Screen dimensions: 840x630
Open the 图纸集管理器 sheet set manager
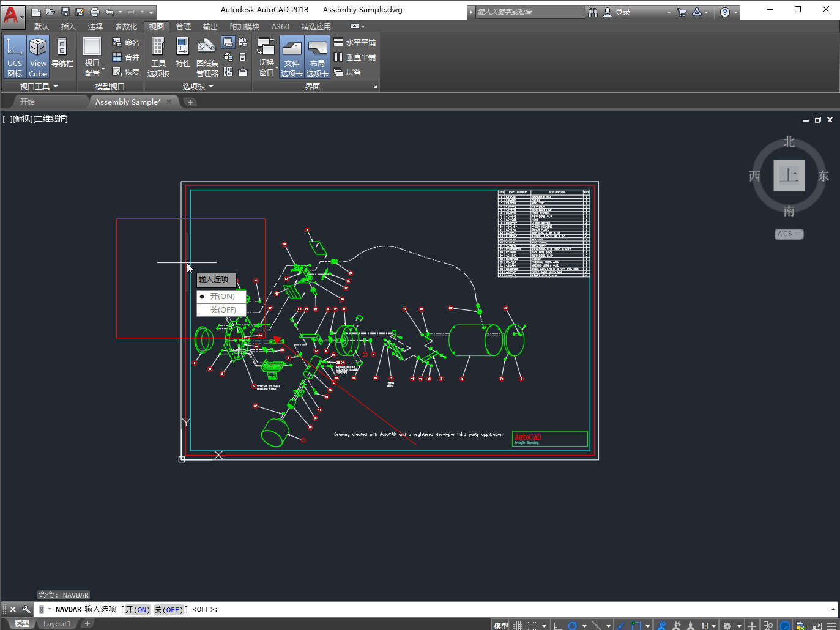(x=207, y=56)
